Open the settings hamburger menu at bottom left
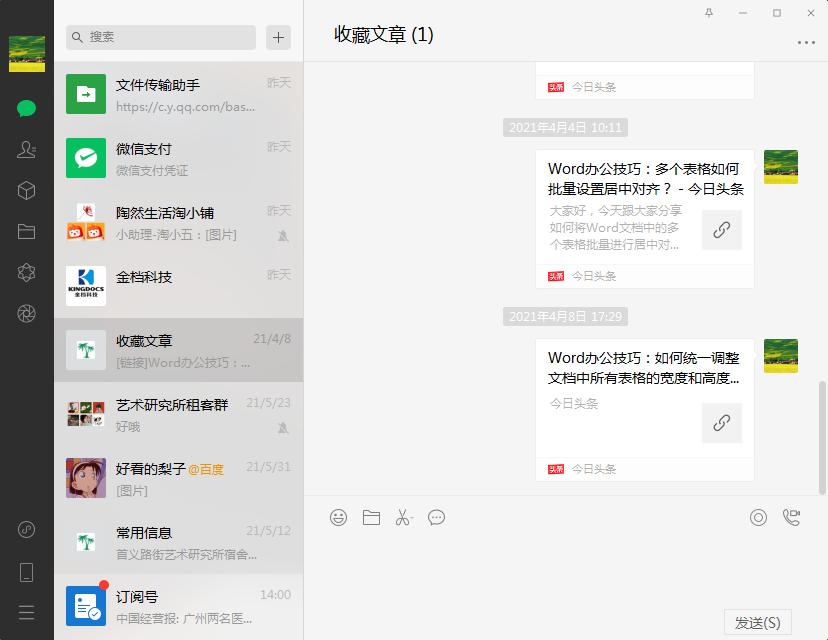Image resolution: width=828 pixels, height=640 pixels. pos(26,612)
